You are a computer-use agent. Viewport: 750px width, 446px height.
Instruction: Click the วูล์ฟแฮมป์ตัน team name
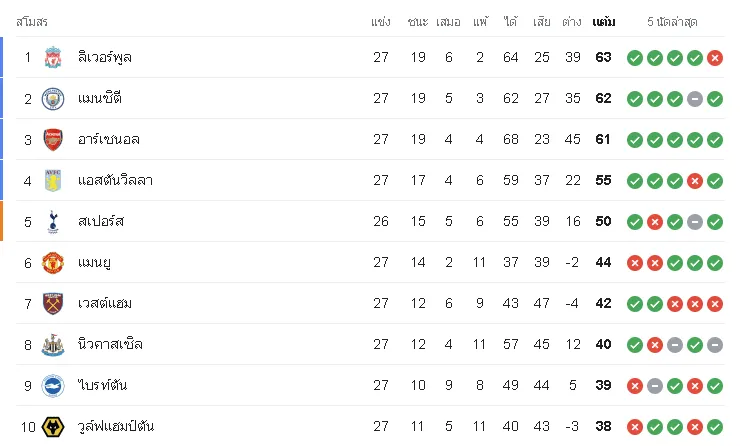[116, 426]
